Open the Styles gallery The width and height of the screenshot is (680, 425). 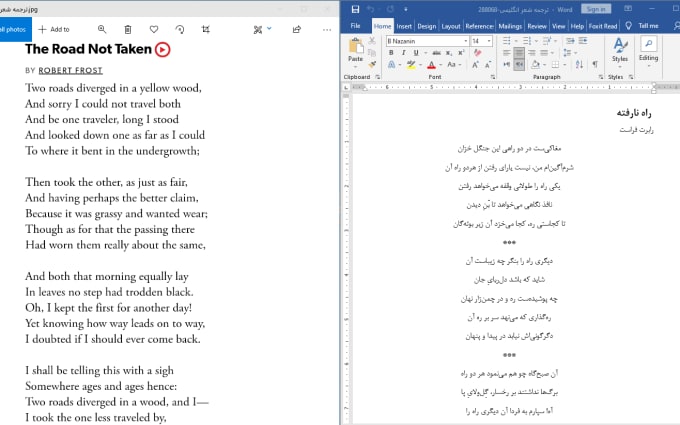pyautogui.click(x=620, y=50)
